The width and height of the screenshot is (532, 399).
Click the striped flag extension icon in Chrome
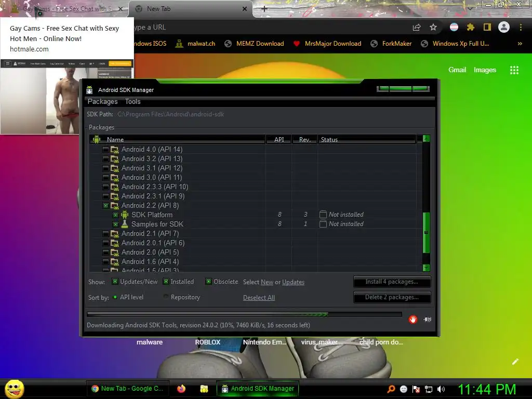click(x=454, y=27)
